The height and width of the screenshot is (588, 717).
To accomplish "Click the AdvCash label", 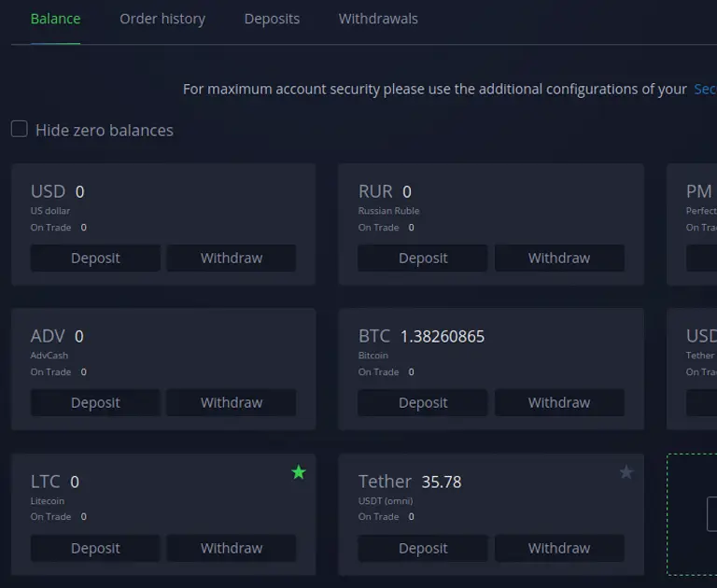I will (x=49, y=356).
